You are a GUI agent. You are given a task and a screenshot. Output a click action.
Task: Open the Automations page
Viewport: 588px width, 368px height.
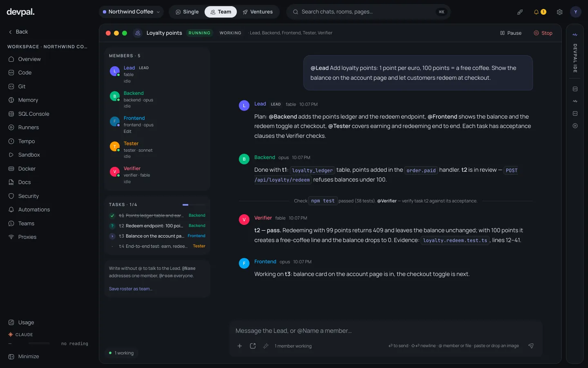pos(34,209)
